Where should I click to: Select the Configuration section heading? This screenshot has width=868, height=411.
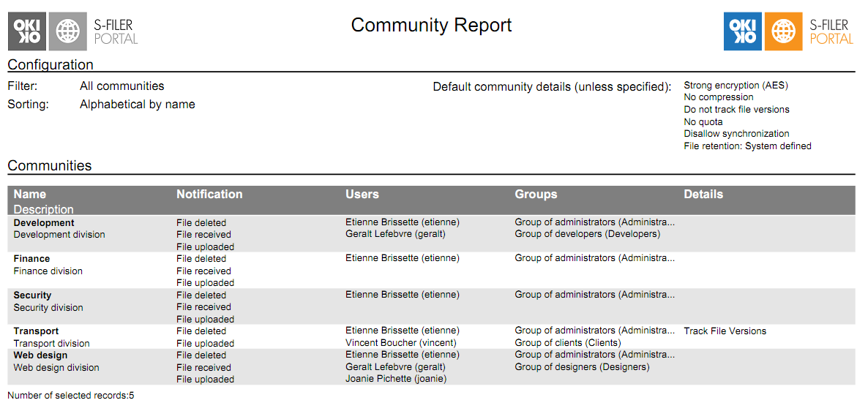[x=50, y=64]
